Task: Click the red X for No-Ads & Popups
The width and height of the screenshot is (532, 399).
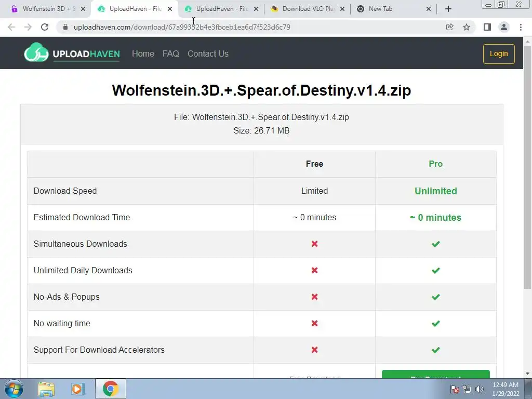Action: tap(314, 297)
